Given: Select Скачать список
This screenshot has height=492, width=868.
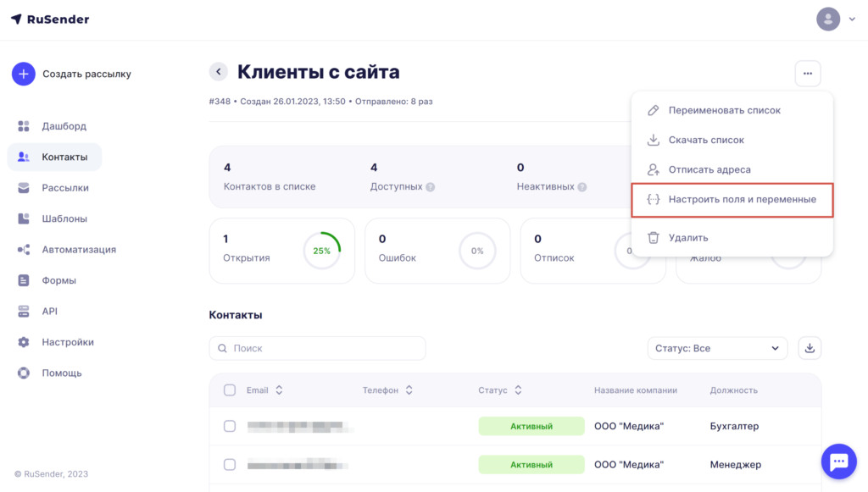Looking at the screenshot, I should coord(732,140).
